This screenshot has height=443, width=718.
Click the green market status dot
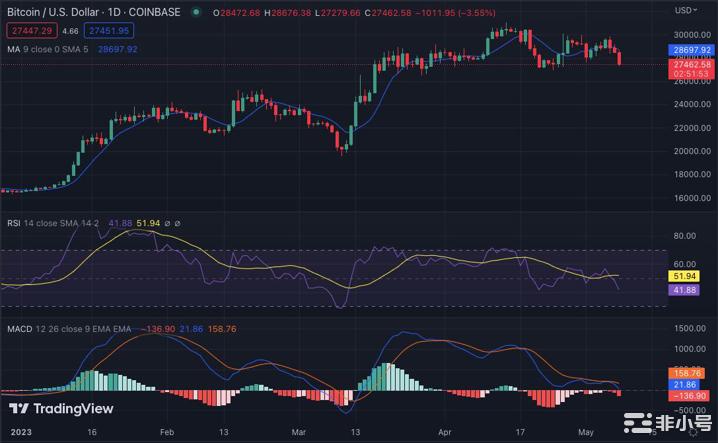(x=196, y=12)
